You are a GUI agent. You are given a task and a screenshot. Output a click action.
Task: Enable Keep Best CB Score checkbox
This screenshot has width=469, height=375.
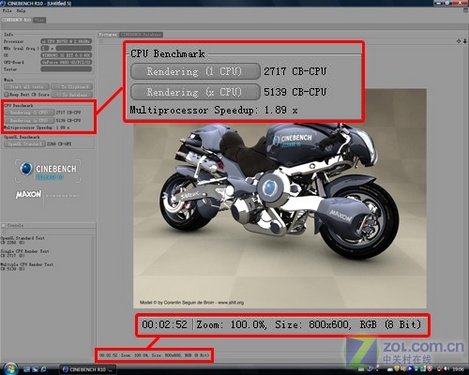(x=6, y=95)
